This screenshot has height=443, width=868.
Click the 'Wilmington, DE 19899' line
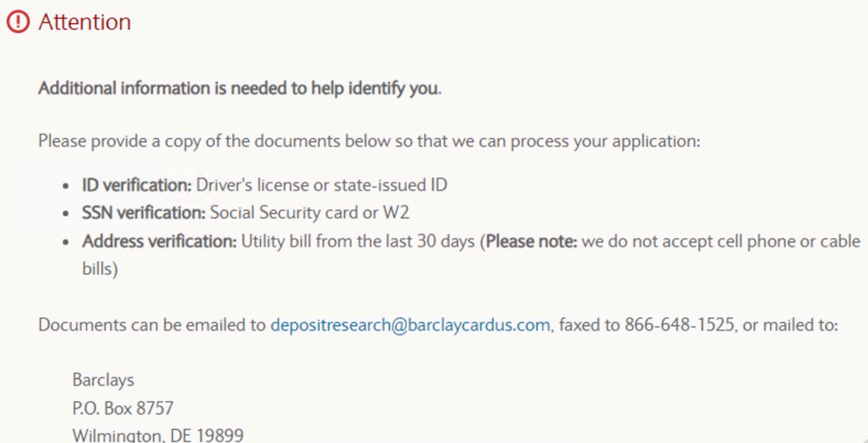point(158,434)
